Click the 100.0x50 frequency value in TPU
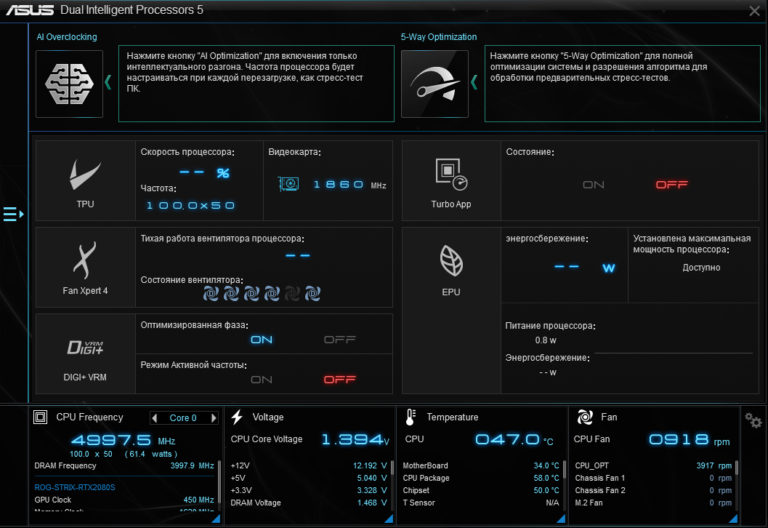 click(191, 205)
